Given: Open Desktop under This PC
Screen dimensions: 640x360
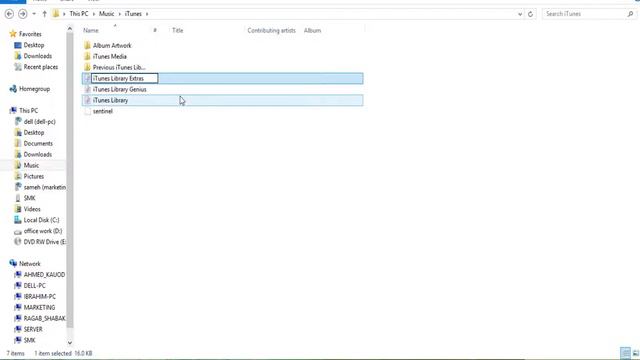Looking at the screenshot, I should [x=33, y=133].
